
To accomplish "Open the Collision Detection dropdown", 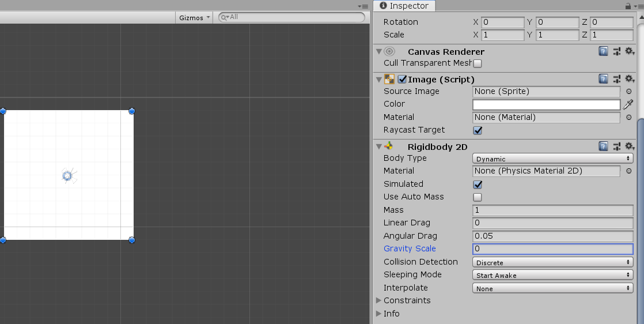I will point(552,262).
